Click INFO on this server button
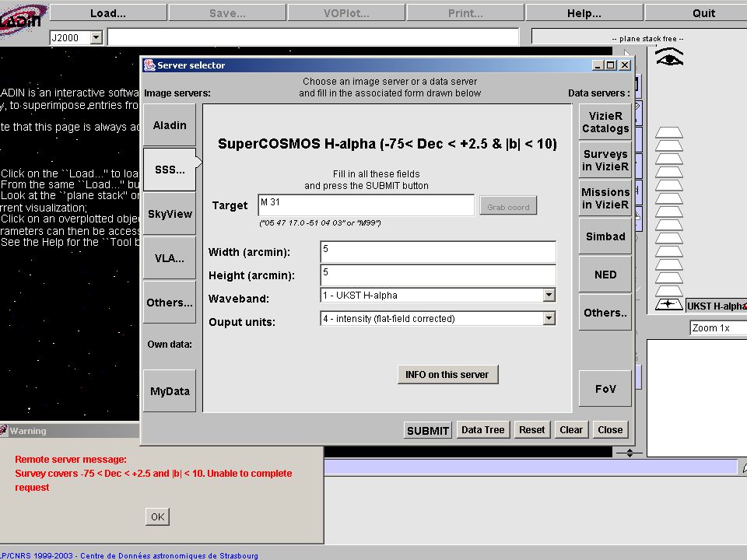This screenshot has width=747, height=560. click(x=447, y=374)
